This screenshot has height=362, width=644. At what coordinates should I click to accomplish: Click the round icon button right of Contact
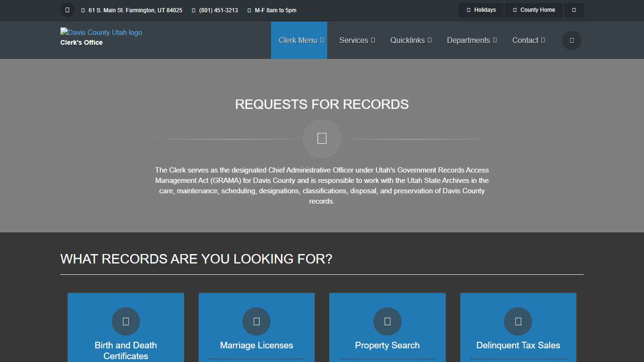(571, 41)
